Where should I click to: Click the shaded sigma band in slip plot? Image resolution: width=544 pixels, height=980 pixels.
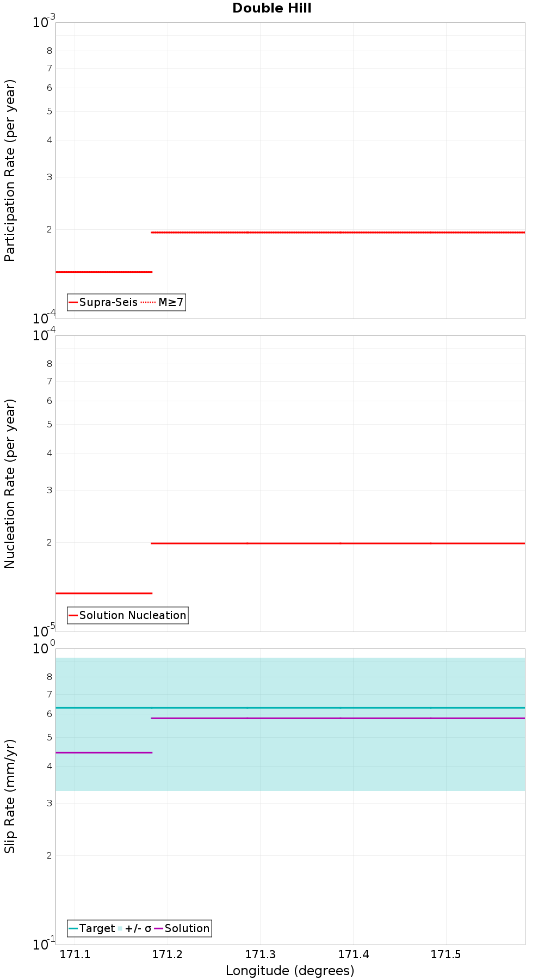(x=290, y=773)
